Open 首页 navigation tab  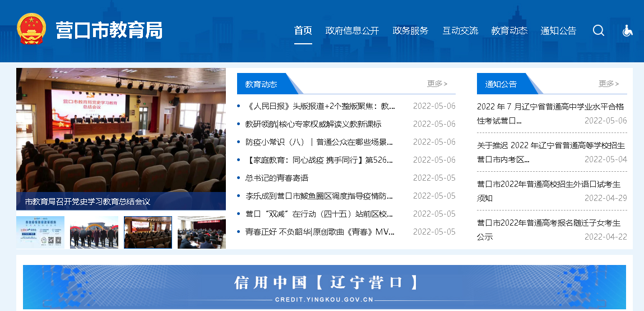(x=303, y=31)
